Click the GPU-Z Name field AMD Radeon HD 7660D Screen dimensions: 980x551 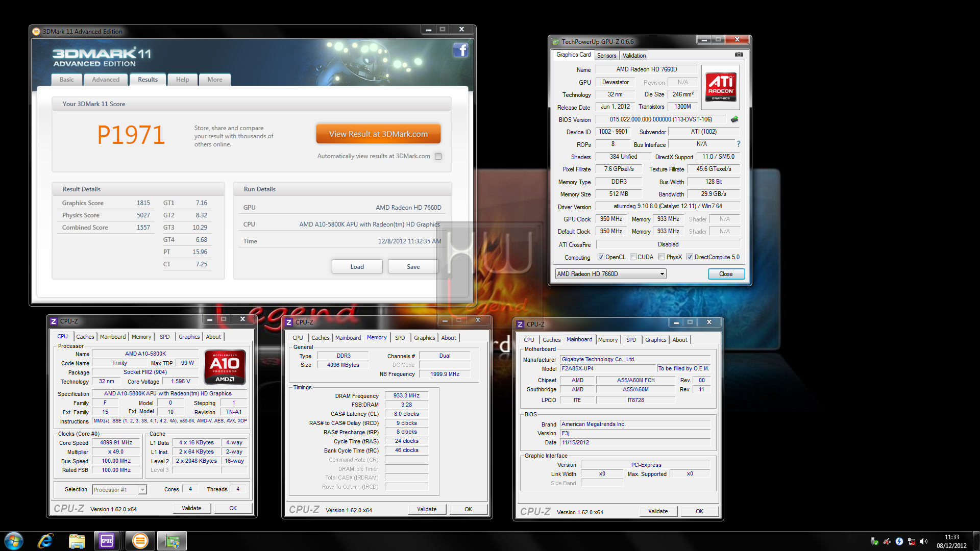646,69
